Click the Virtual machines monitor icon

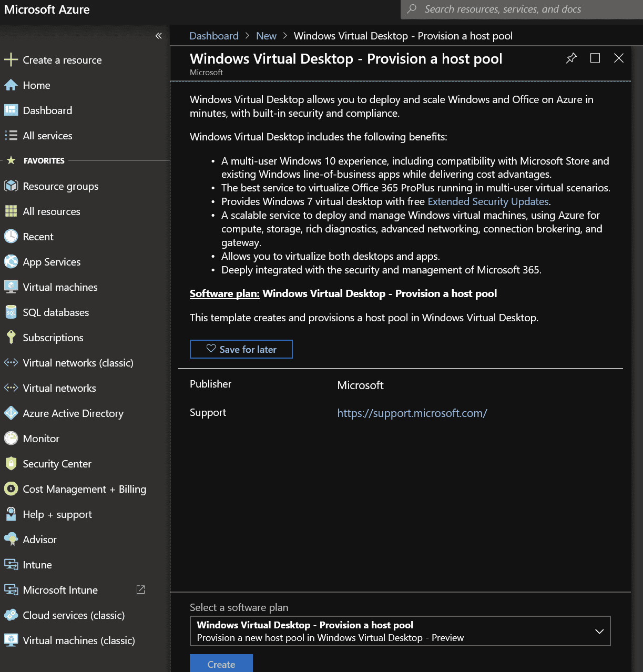point(11,287)
